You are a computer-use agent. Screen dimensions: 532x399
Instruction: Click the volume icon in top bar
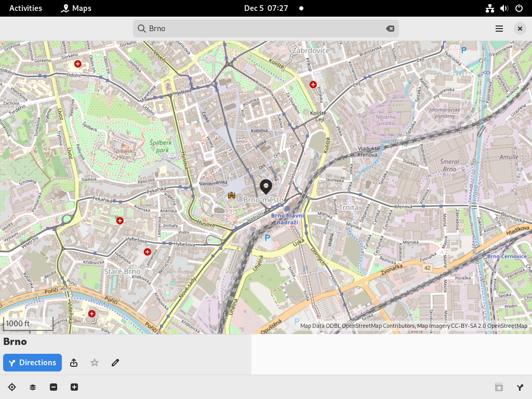click(x=504, y=8)
